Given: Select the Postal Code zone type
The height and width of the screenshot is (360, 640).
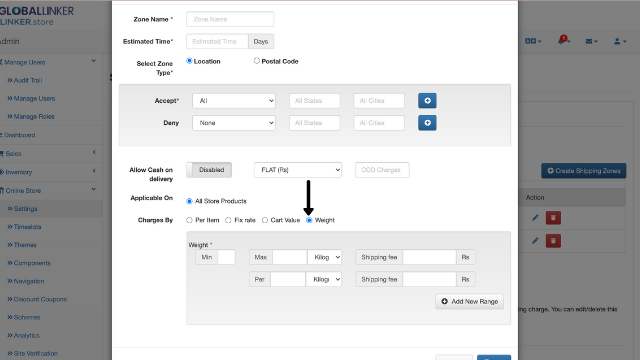Looking at the screenshot, I should point(256,61).
